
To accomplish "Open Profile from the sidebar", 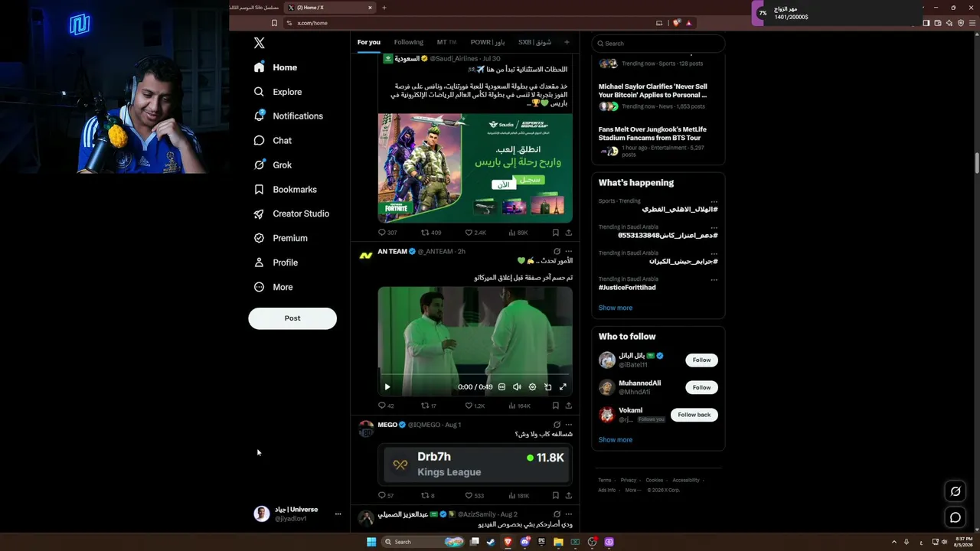I will tap(276, 263).
